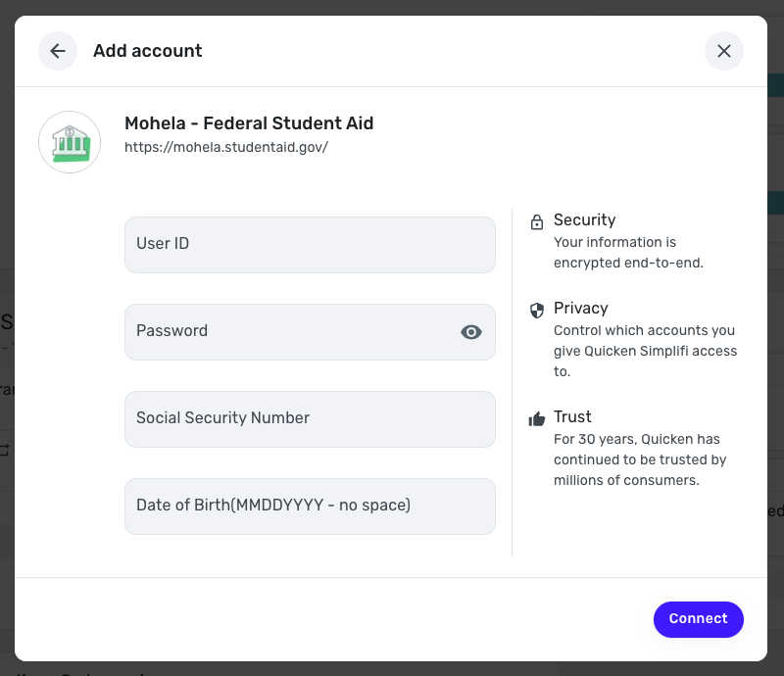Focus the User ID field
The width and height of the screenshot is (784, 676).
310,245
